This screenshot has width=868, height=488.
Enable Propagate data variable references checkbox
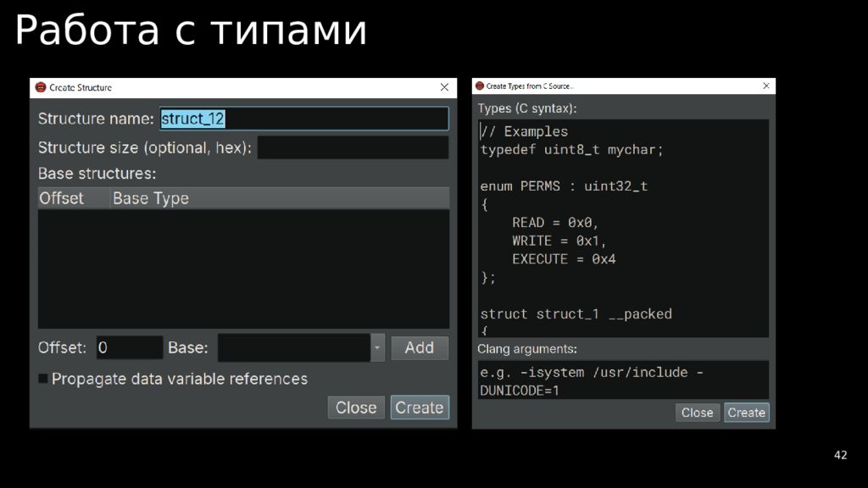[x=43, y=379]
